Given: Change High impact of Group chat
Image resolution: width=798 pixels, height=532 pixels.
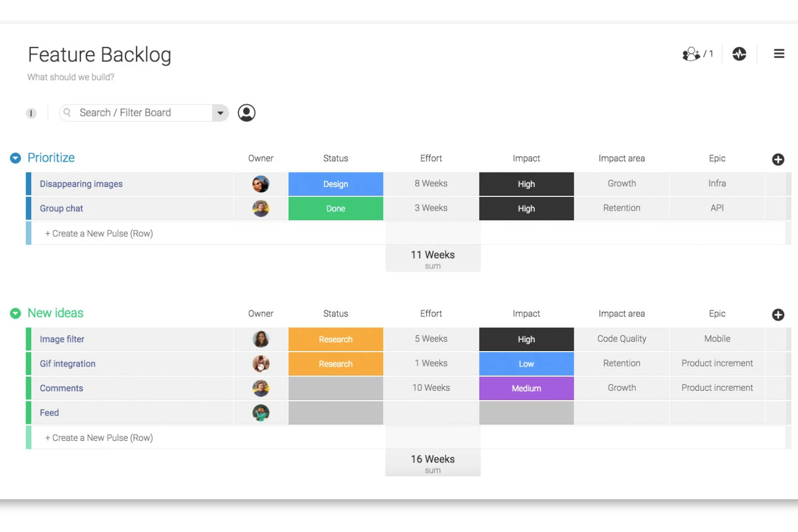Looking at the screenshot, I should [526, 208].
